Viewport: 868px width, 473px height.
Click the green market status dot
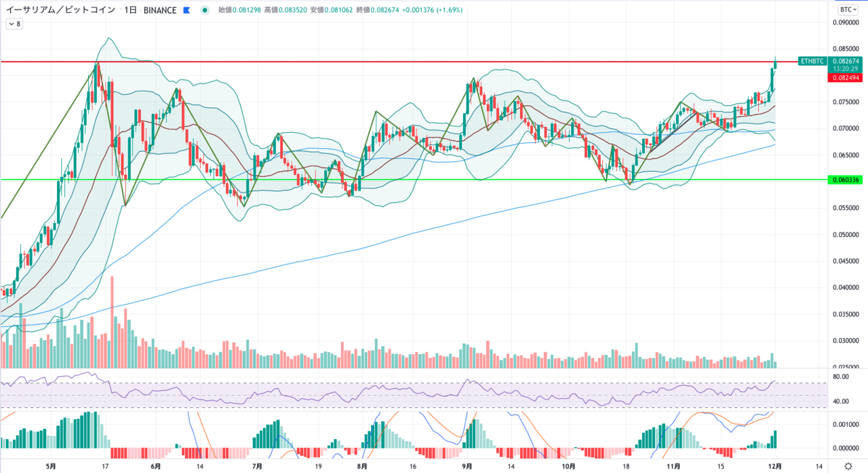pos(205,10)
